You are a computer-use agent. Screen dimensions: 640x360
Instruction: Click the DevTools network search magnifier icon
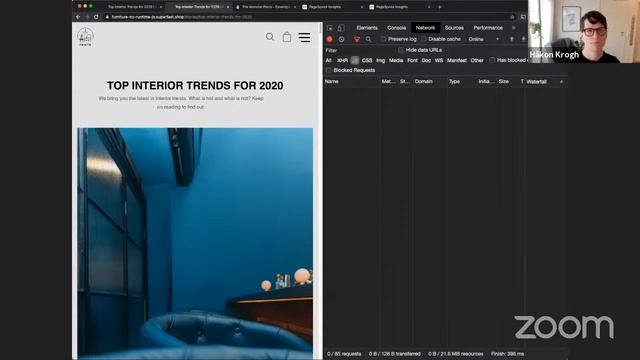click(369, 39)
